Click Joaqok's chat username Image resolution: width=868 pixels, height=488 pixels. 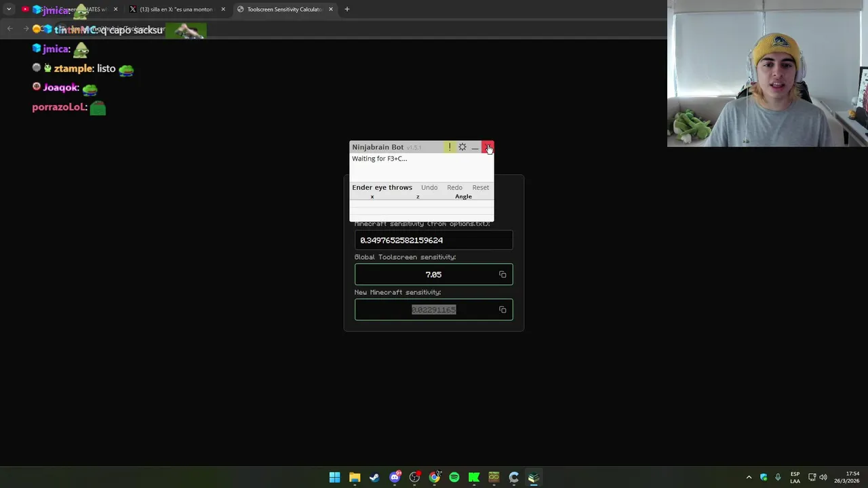61,87
